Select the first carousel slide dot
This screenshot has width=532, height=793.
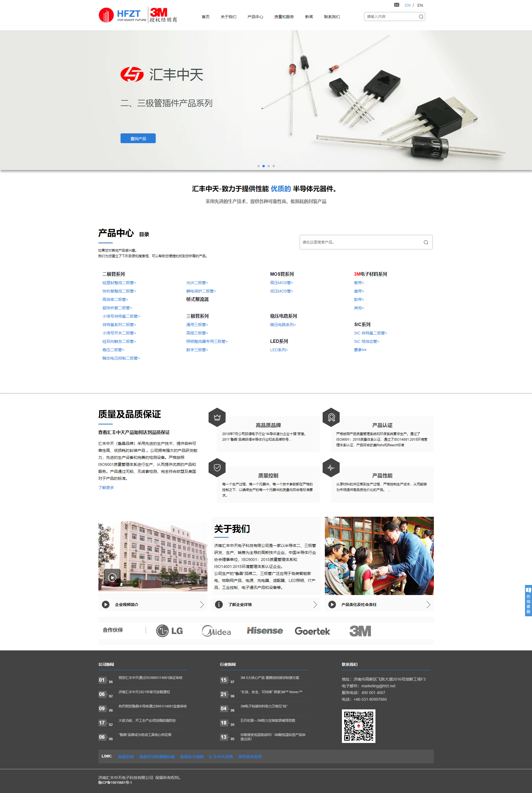point(259,166)
